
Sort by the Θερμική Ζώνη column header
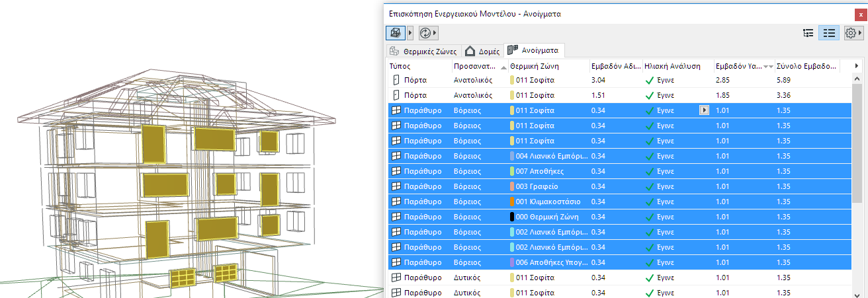548,66
